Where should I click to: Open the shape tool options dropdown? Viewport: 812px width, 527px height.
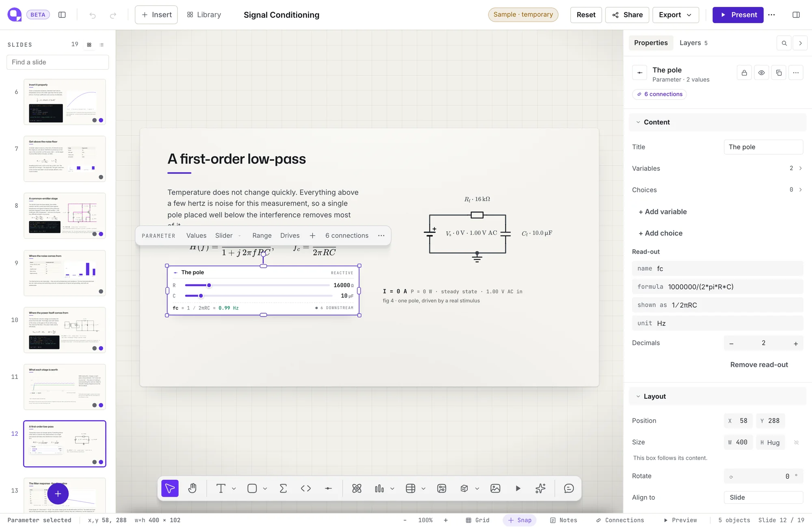pyautogui.click(x=265, y=489)
